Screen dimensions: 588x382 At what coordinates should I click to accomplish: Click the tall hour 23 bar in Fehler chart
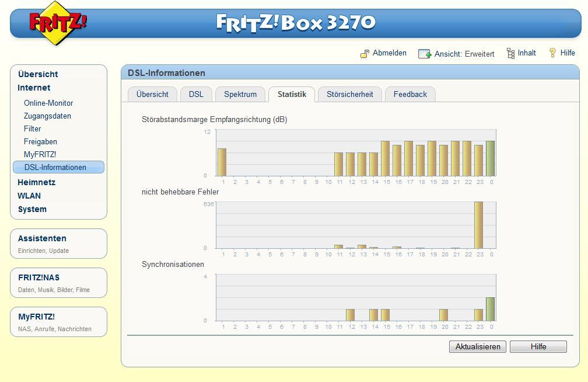(478, 225)
